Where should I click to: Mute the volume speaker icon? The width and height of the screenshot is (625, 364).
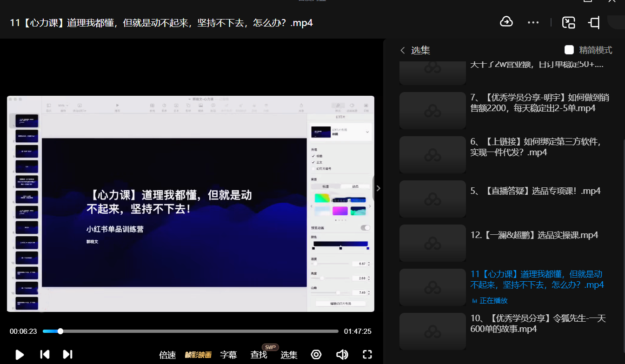pos(342,355)
